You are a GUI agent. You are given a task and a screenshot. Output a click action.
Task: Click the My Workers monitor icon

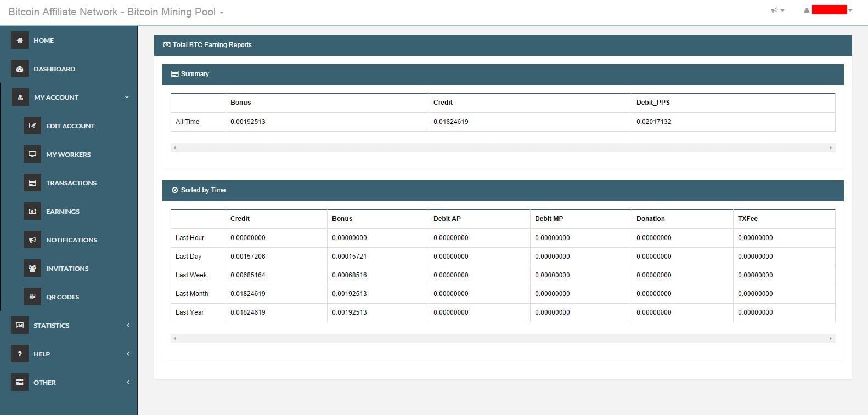click(32, 155)
